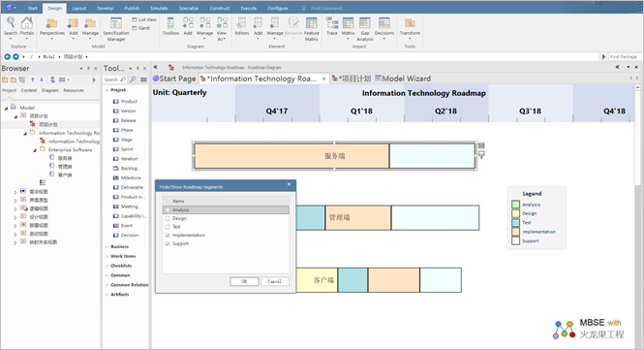Image resolution: width=644 pixels, height=350 pixels.
Task: Check the Analysis segment checkbox
Action: 168,209
